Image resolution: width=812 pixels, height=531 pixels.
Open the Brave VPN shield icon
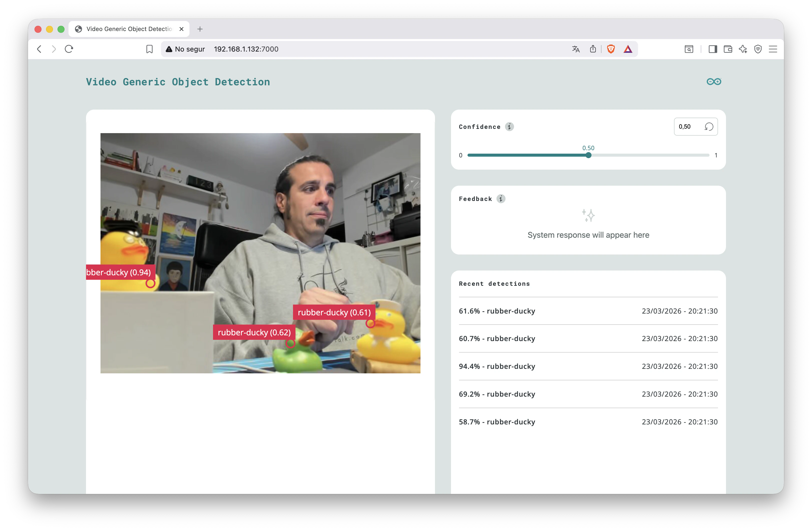[x=758, y=49]
